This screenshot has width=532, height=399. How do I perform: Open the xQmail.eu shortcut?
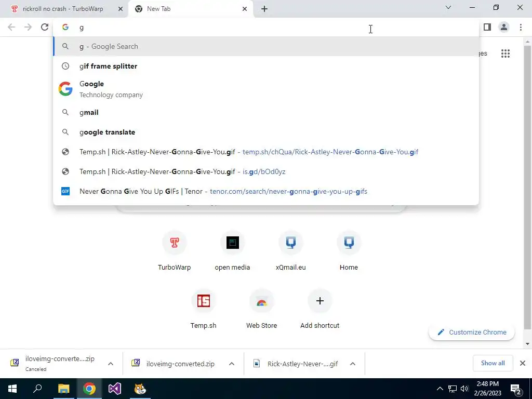(291, 250)
